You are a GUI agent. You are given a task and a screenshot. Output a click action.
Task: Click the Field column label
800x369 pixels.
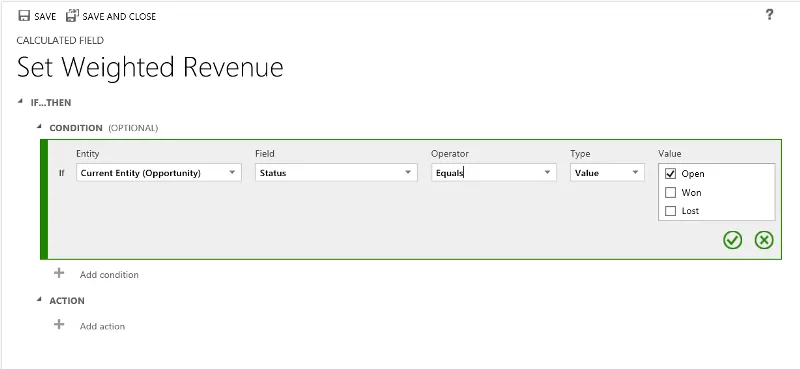coord(265,153)
